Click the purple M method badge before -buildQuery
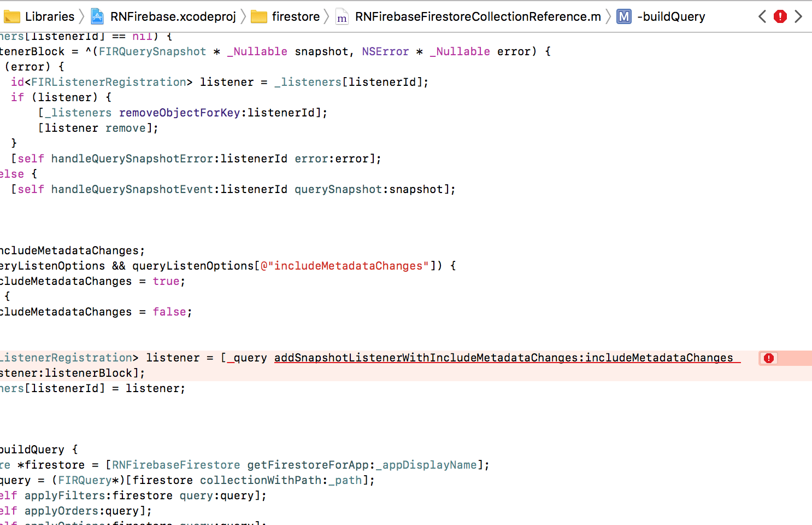812x525 pixels. click(623, 16)
